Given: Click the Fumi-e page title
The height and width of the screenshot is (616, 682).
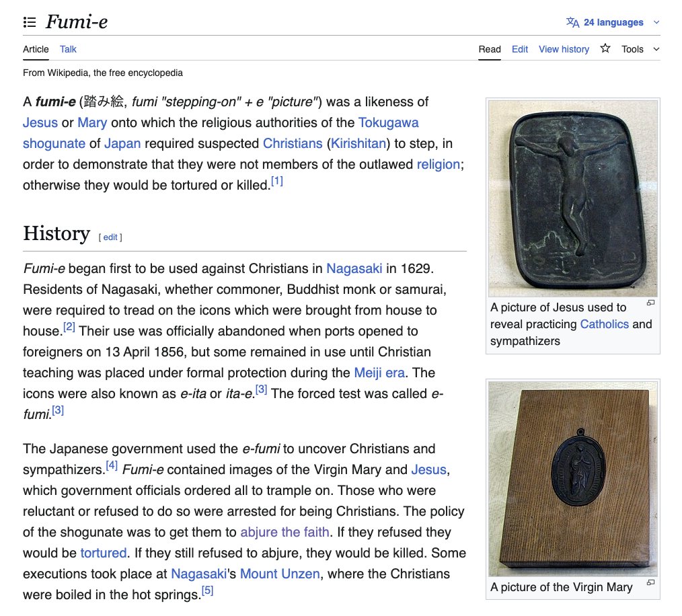Looking at the screenshot, I should tap(77, 22).
